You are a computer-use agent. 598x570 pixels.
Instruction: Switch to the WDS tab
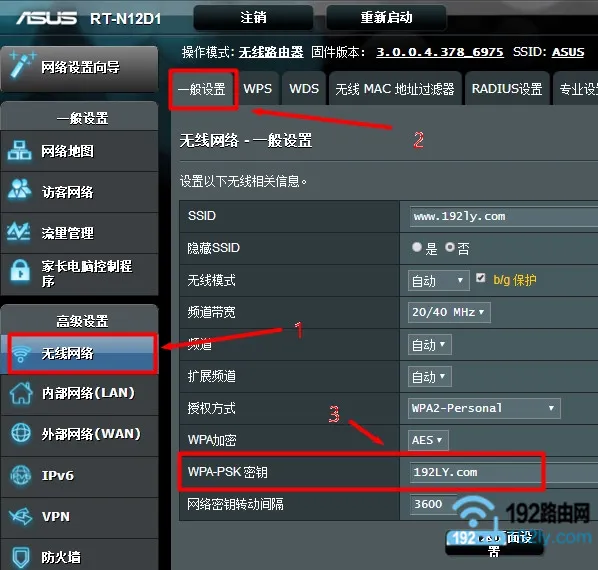coord(304,89)
